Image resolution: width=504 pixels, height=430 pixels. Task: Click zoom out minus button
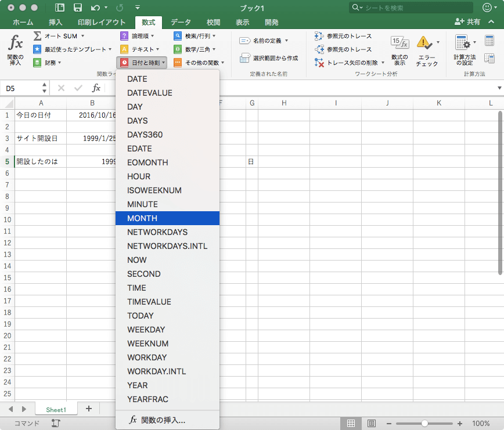tap(389, 424)
